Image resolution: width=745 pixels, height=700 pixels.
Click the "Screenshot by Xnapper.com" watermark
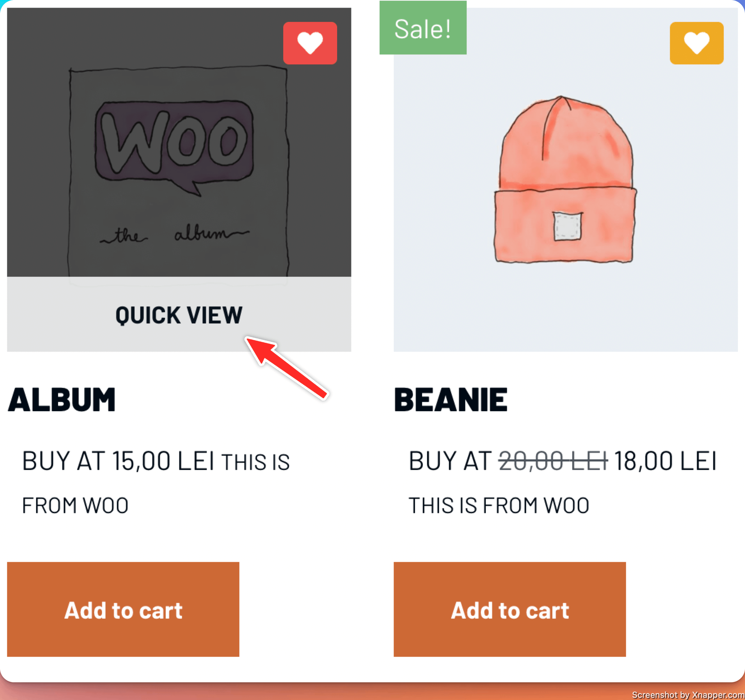688,695
